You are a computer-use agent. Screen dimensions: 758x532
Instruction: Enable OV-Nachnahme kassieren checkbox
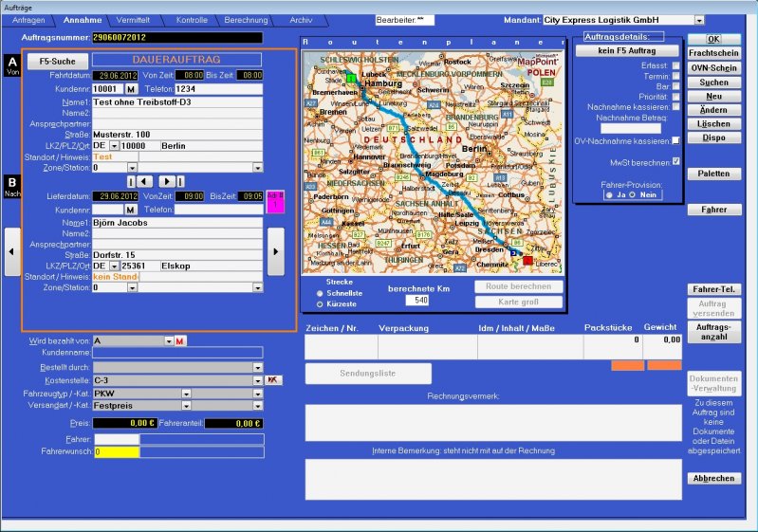(675, 143)
